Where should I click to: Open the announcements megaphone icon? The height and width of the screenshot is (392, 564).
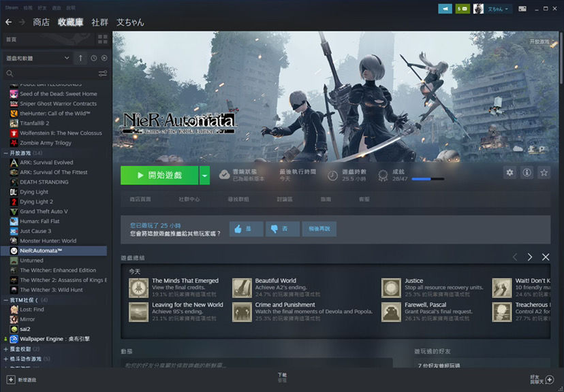pyautogui.click(x=445, y=9)
